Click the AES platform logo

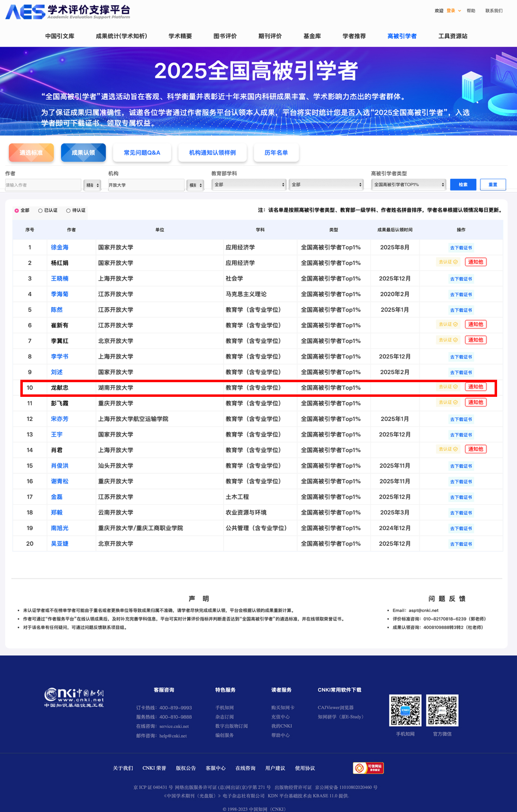click(68, 12)
